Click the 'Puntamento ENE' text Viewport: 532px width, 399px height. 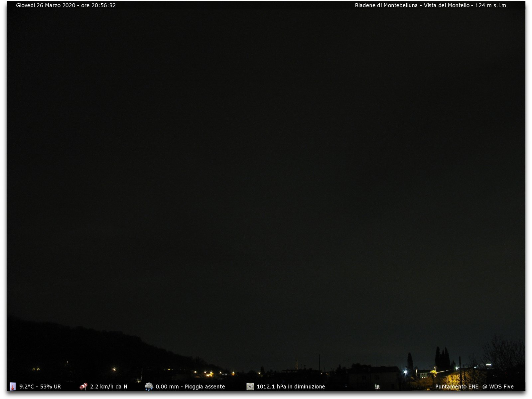click(457, 387)
